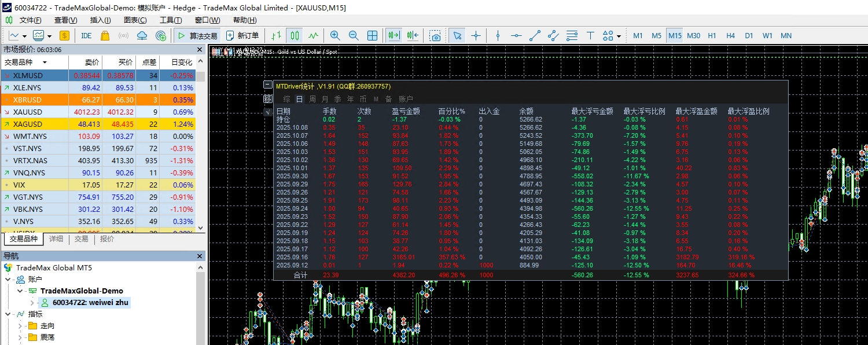The image size is (868, 345).
Task: Collapse the 账户 tree node
Action: pyautogui.click(x=9, y=279)
